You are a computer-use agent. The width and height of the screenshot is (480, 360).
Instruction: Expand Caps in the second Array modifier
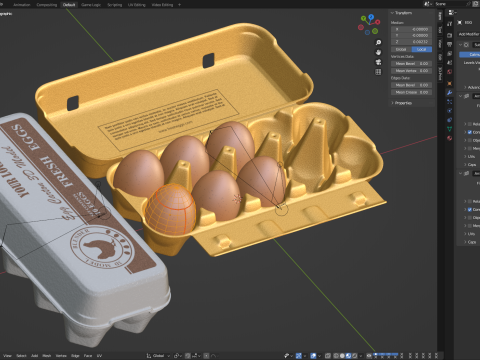pos(465,242)
